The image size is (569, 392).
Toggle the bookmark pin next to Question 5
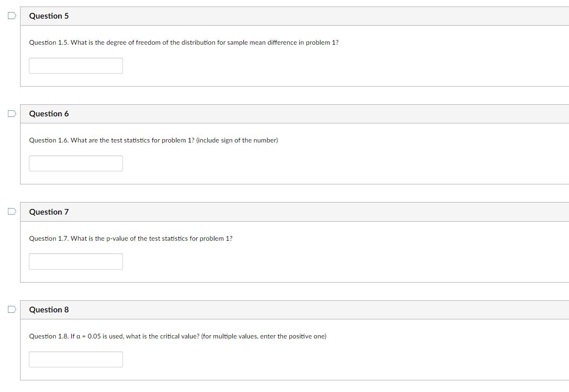pyautogui.click(x=12, y=15)
